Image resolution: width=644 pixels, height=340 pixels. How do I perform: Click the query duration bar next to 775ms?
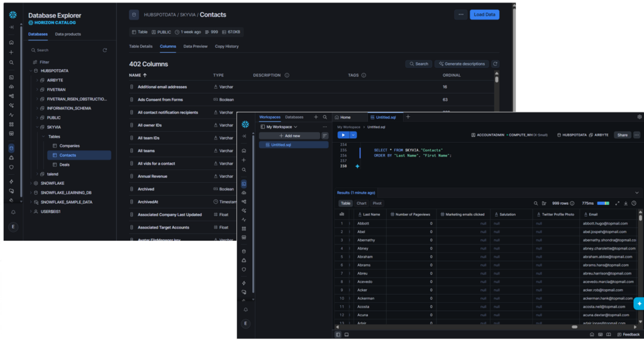603,203
